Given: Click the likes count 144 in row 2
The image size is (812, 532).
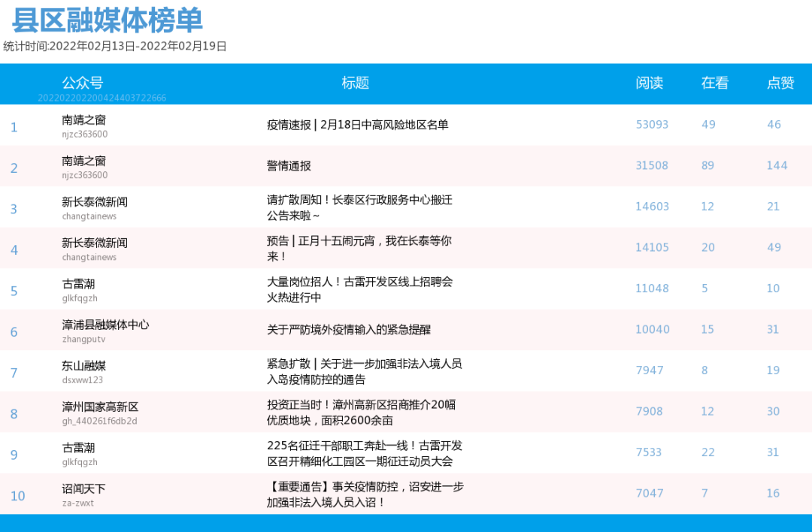Looking at the screenshot, I should (x=777, y=165).
